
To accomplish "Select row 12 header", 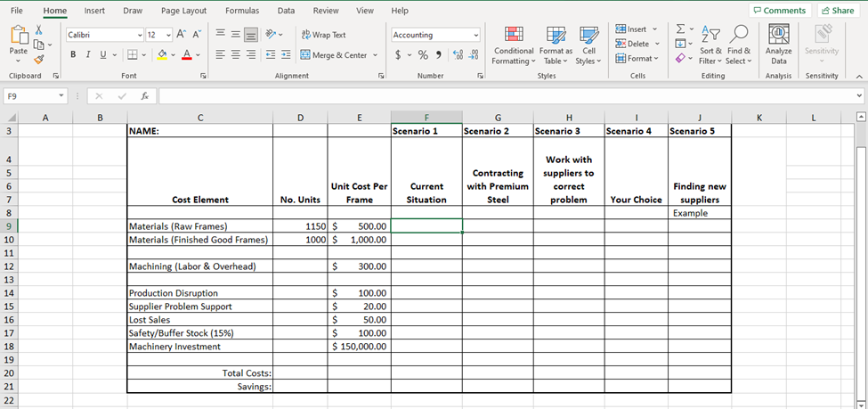I will (x=8, y=266).
